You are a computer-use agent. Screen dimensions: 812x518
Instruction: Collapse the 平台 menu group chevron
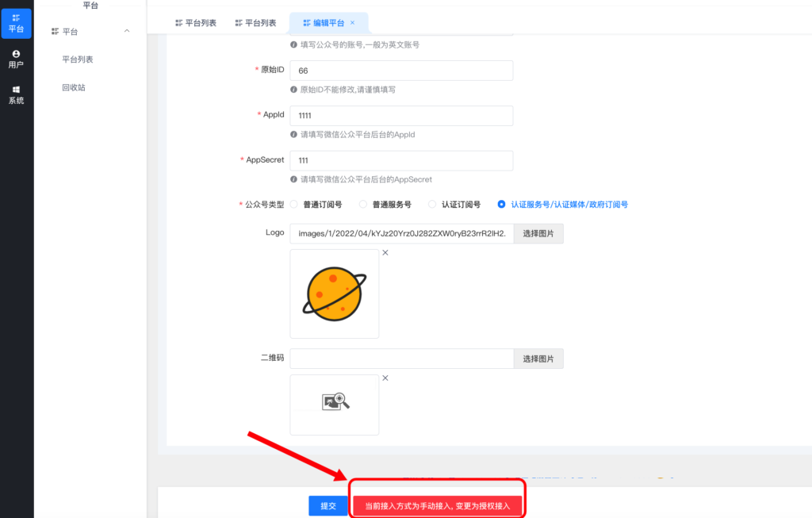(x=127, y=31)
